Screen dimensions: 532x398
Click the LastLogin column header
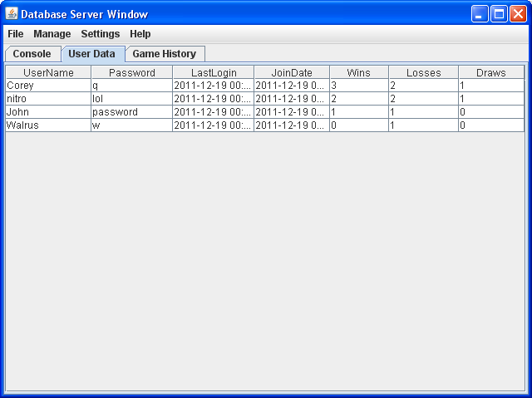tap(213, 73)
